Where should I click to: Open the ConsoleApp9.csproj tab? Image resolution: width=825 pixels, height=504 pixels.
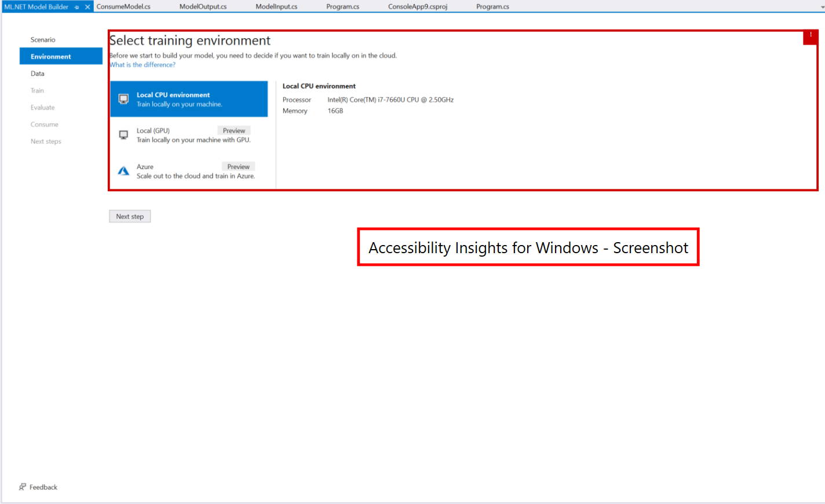(417, 6)
